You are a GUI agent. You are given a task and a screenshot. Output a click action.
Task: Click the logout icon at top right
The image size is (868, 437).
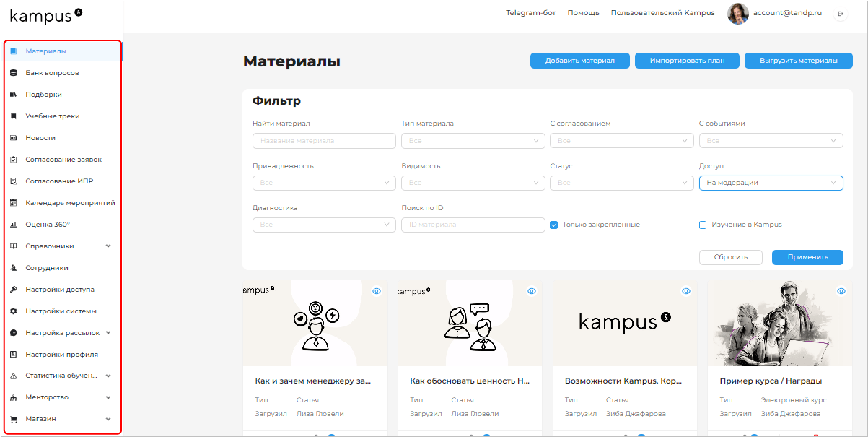(839, 14)
